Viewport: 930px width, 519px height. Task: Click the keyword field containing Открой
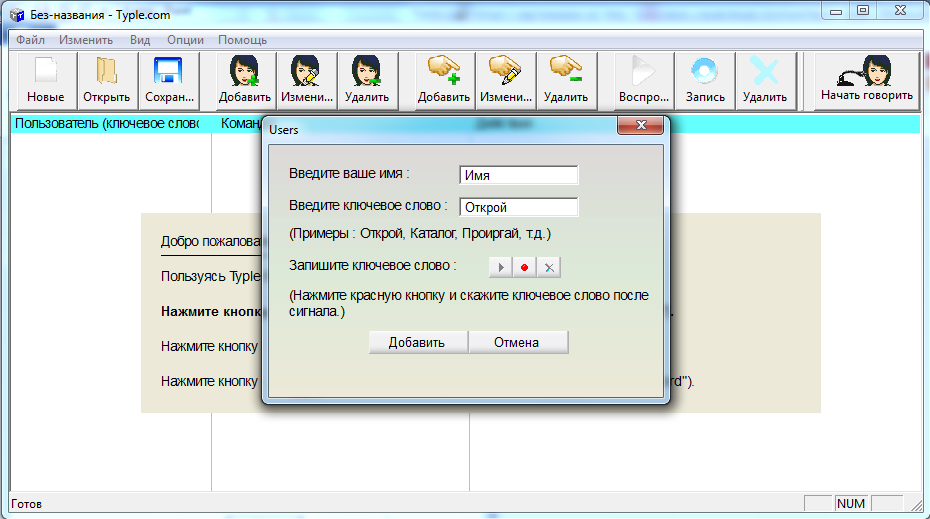coord(518,208)
